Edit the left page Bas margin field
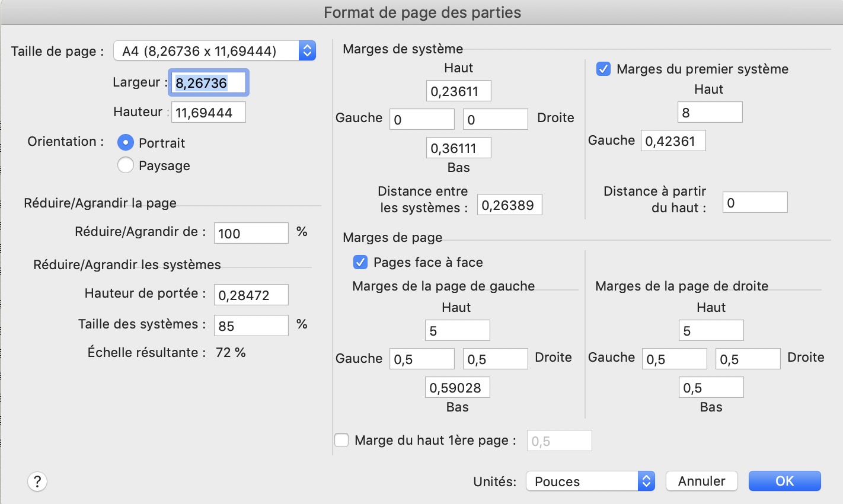Image resolution: width=843 pixels, height=504 pixels. [x=457, y=388]
